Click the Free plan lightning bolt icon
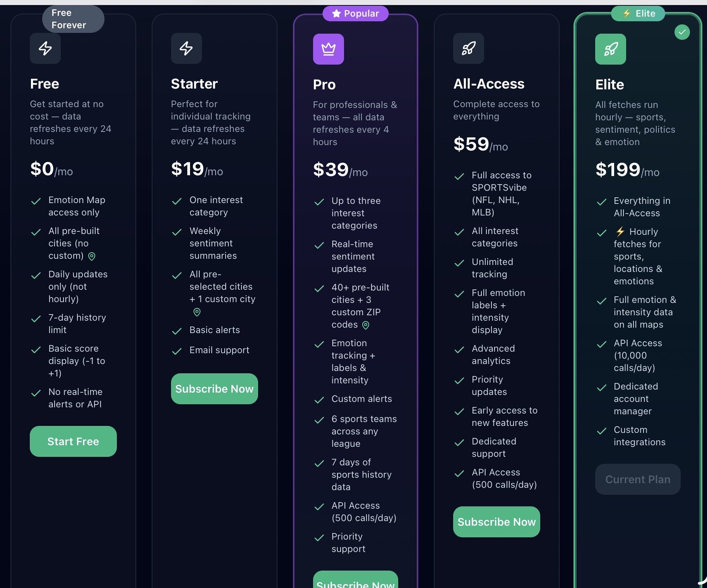 [45, 48]
